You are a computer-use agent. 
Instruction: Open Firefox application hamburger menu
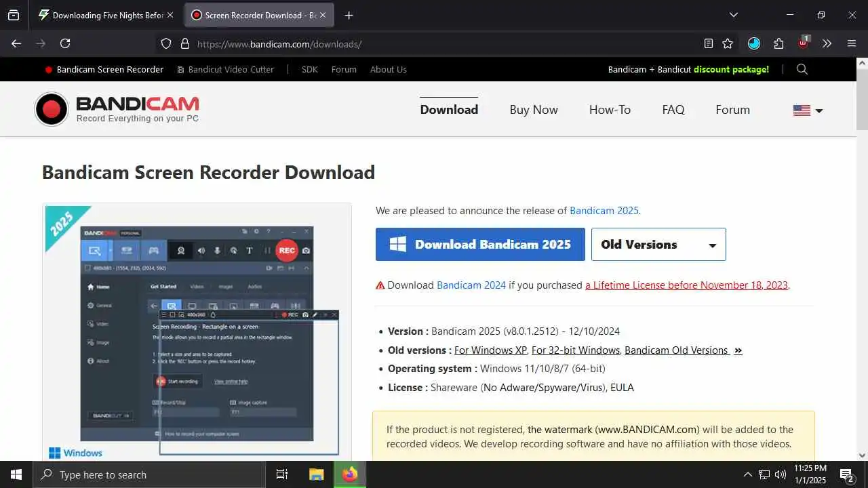(x=852, y=43)
